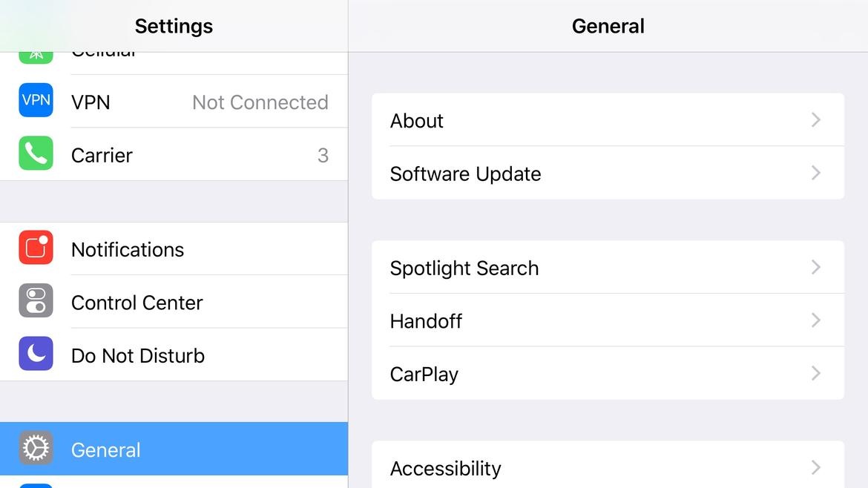This screenshot has height=488, width=868.
Task: Tap the purple Do Not Disturb moon icon
Action: tap(36, 354)
